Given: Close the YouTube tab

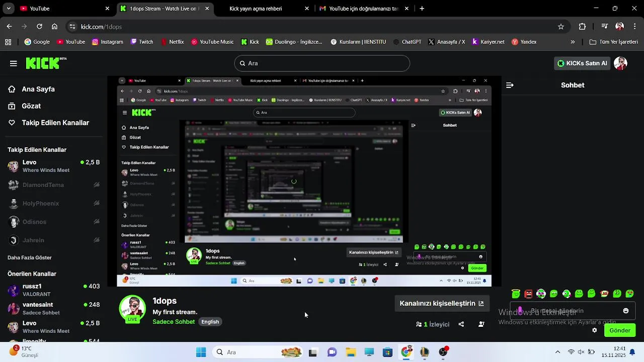Looking at the screenshot, I should click(107, 9).
